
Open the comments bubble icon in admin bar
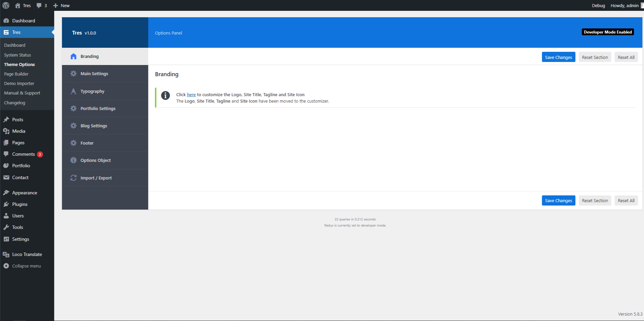point(39,6)
